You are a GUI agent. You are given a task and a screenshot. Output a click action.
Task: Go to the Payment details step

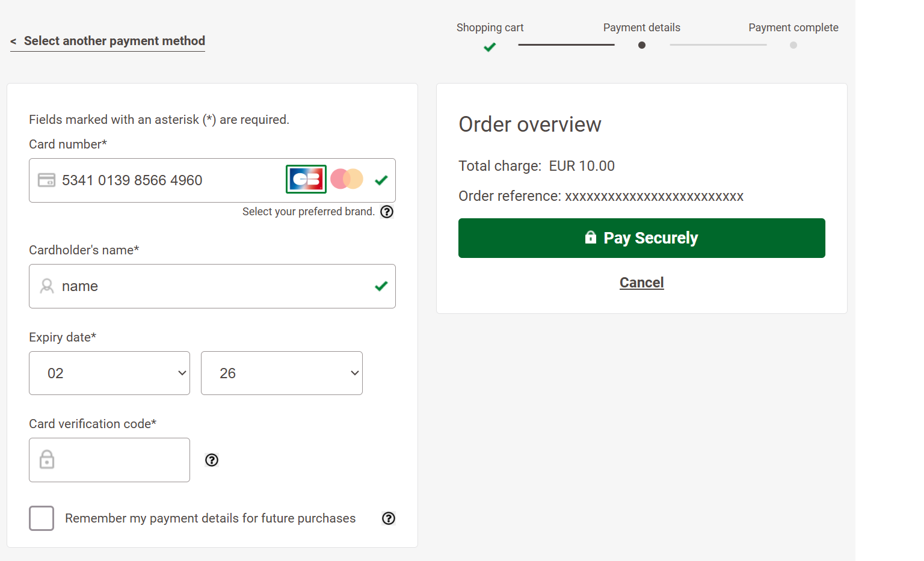tap(641, 45)
